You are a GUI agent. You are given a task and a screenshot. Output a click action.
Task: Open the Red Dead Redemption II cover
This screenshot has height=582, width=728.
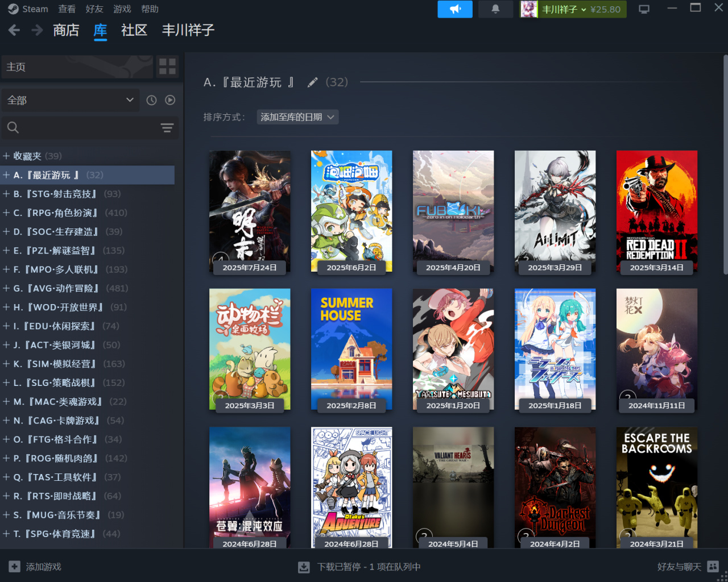pos(657,211)
